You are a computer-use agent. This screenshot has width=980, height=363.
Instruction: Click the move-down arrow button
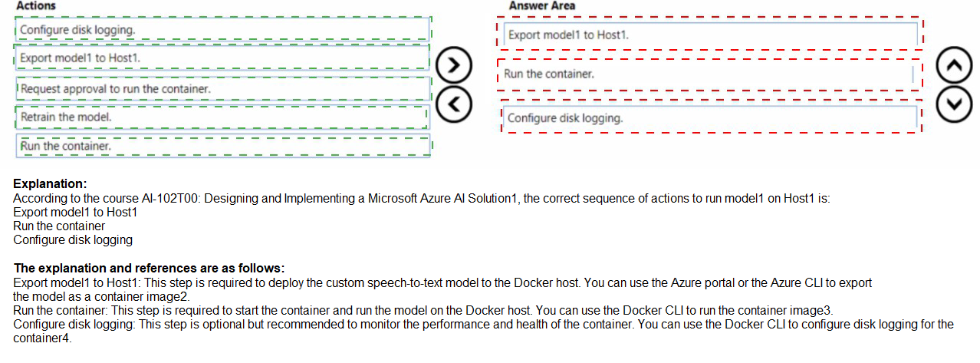pyautogui.click(x=953, y=104)
